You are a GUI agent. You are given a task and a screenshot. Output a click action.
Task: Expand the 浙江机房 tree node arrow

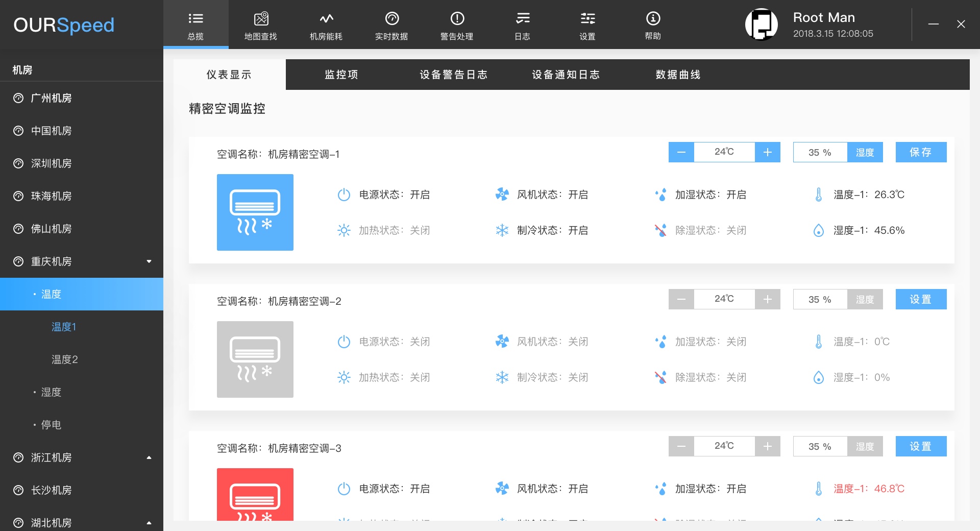coord(149,457)
